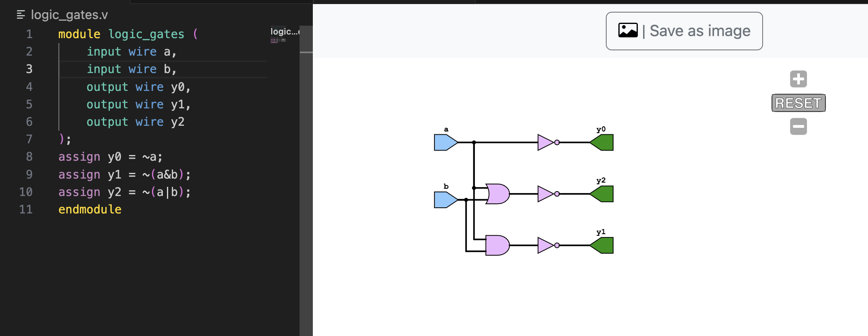Click the inverter driving output y0
Viewport: 868px width, 336px height.
tap(546, 142)
